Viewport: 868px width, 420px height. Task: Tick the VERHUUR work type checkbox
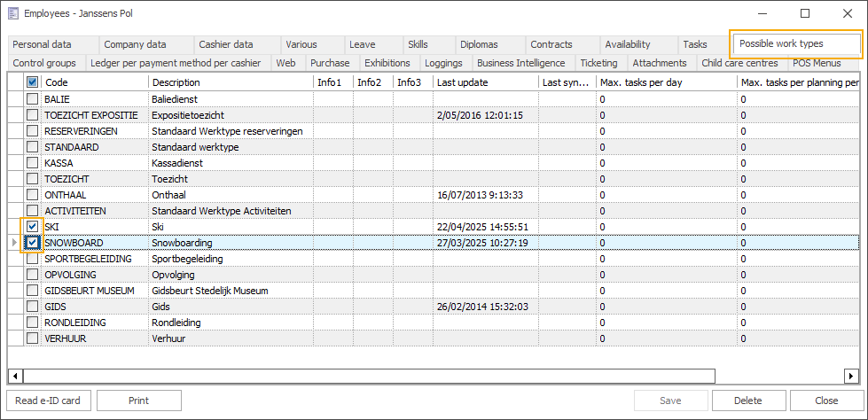pyautogui.click(x=33, y=338)
